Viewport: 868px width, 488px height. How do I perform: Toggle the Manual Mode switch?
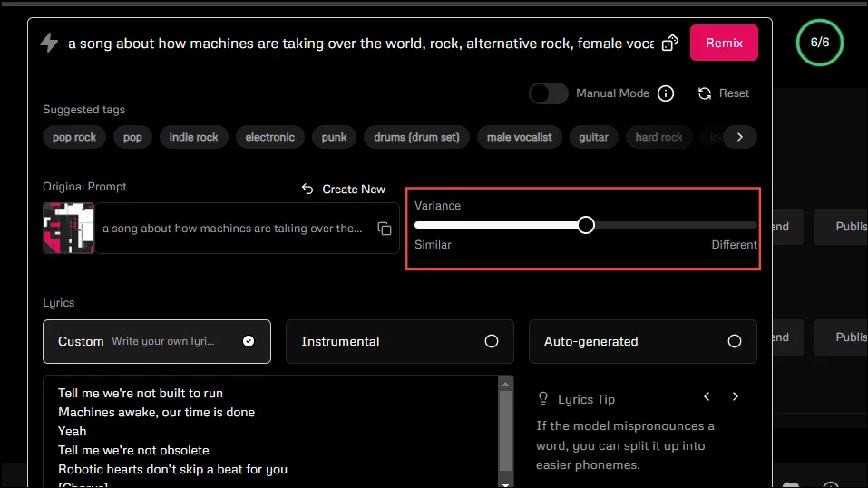click(x=548, y=93)
